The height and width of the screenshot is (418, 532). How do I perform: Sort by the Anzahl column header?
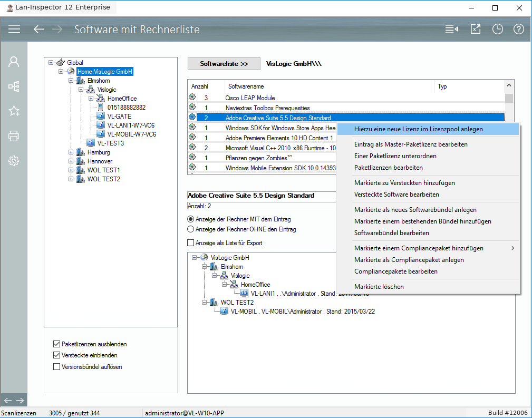(x=206, y=86)
